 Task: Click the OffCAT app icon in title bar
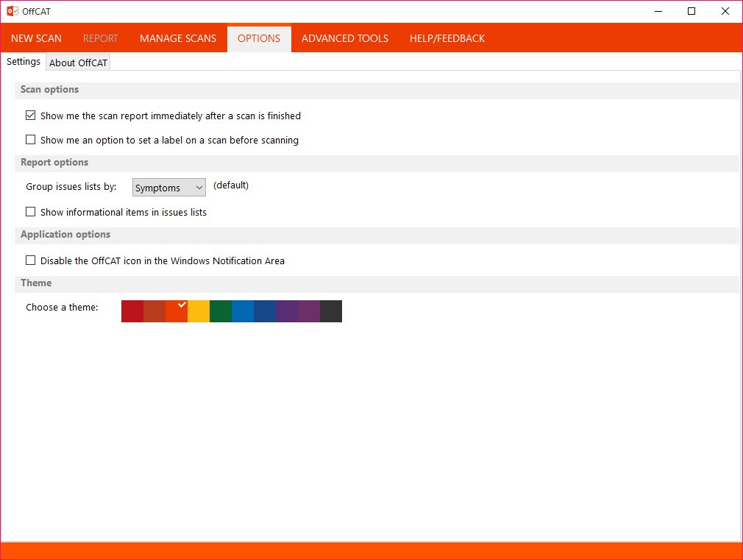(x=13, y=11)
